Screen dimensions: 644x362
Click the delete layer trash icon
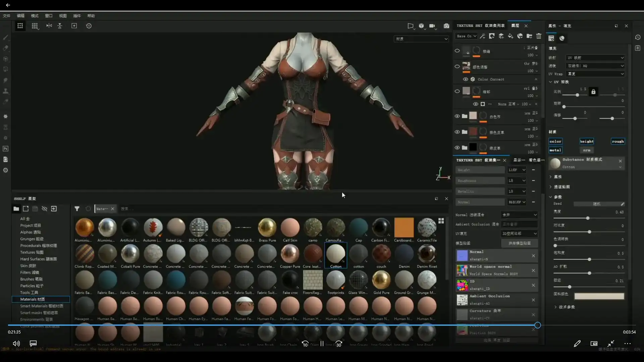click(x=539, y=36)
